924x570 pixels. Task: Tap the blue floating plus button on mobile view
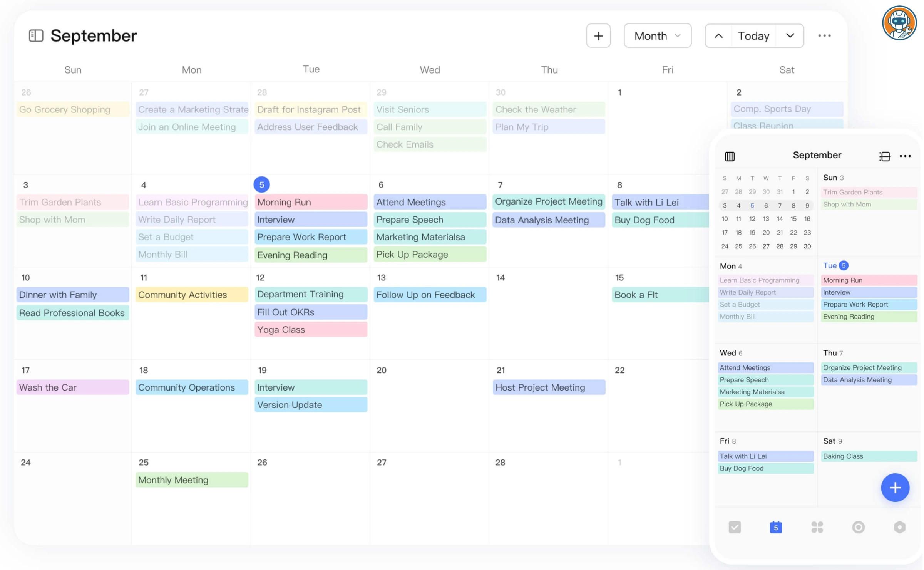tap(895, 488)
